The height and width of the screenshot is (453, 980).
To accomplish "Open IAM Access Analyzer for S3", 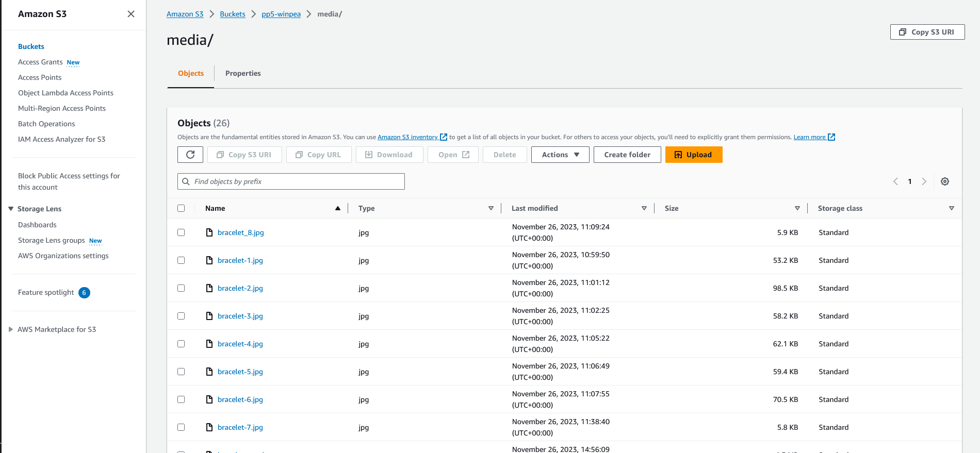I will click(61, 139).
